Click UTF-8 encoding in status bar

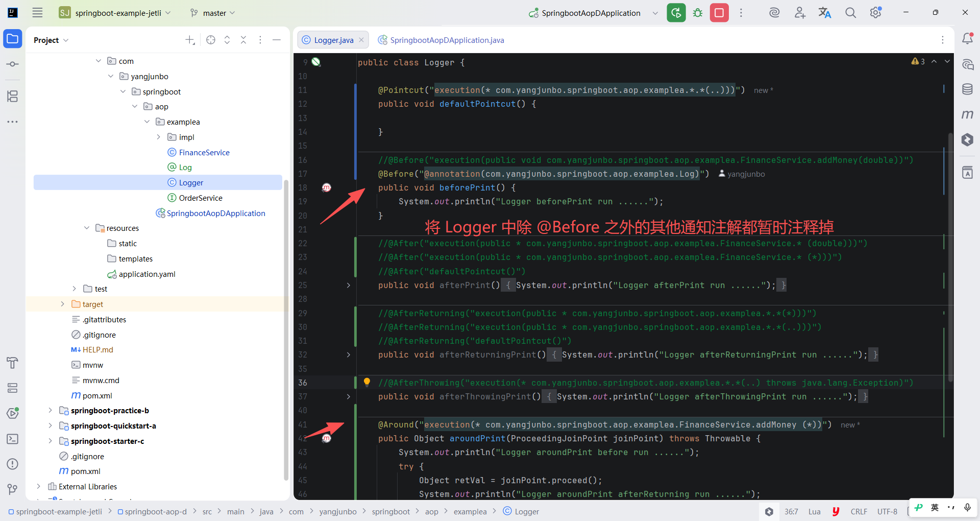[x=887, y=511]
